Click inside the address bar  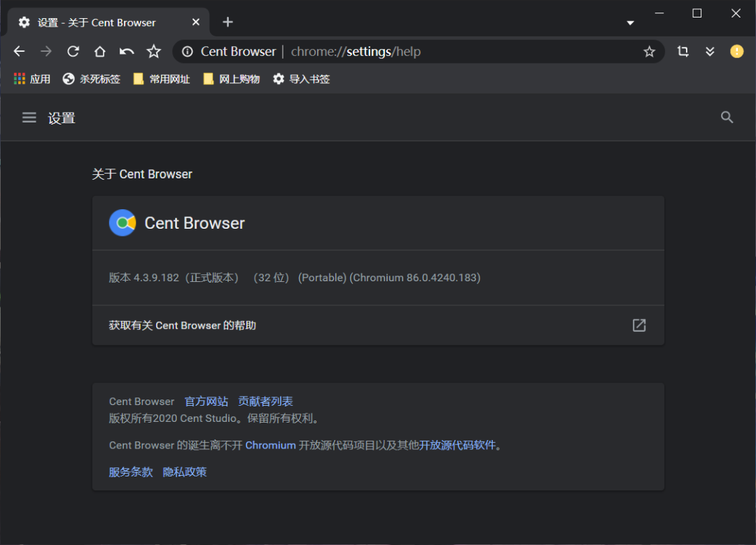(x=420, y=51)
